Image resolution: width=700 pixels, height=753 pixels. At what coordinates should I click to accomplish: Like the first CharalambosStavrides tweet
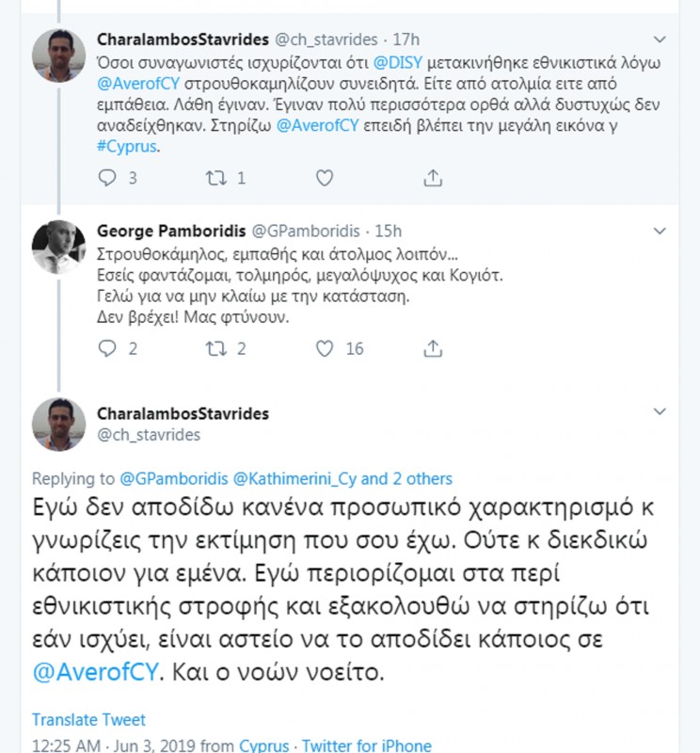coord(324,177)
